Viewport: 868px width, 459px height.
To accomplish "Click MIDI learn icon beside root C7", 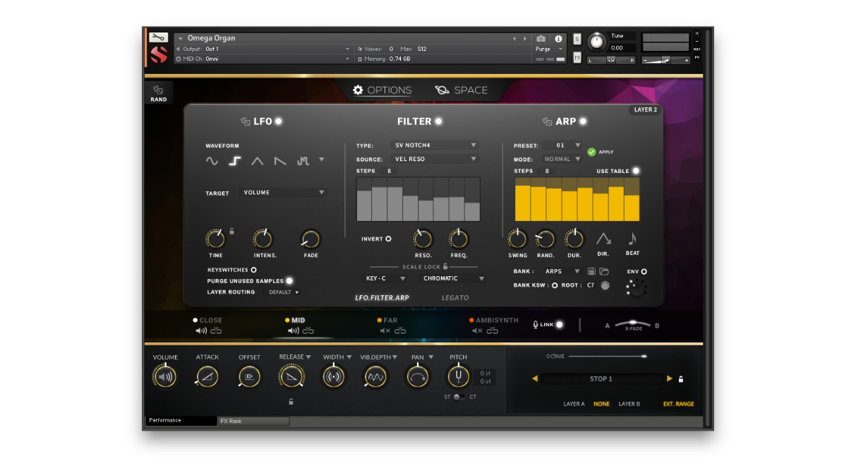I will click(605, 285).
